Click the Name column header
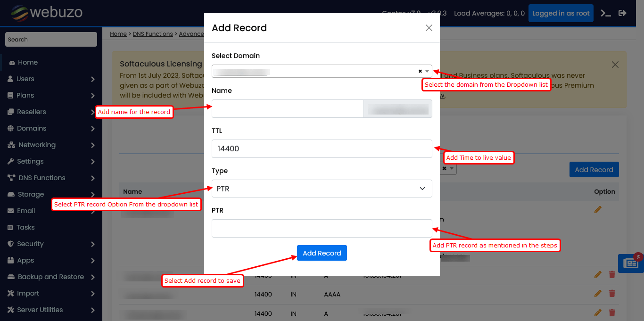The height and width of the screenshot is (321, 644). tap(132, 192)
